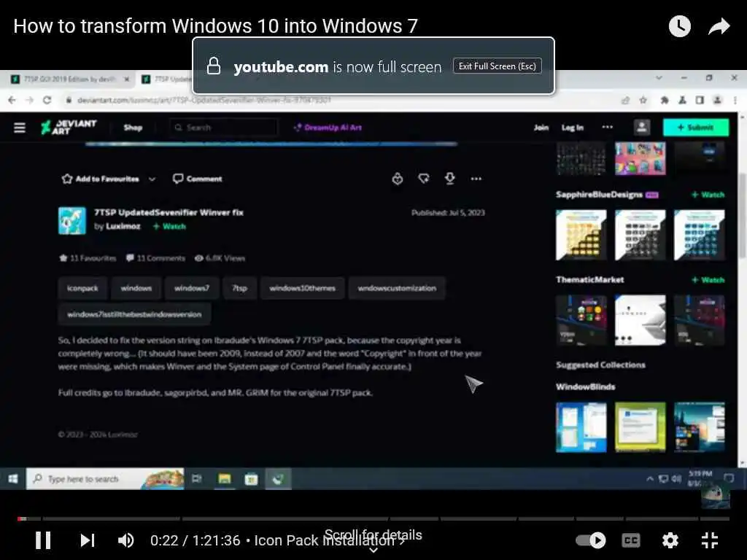
Task: Bookmark the page with the star
Action: (x=643, y=100)
